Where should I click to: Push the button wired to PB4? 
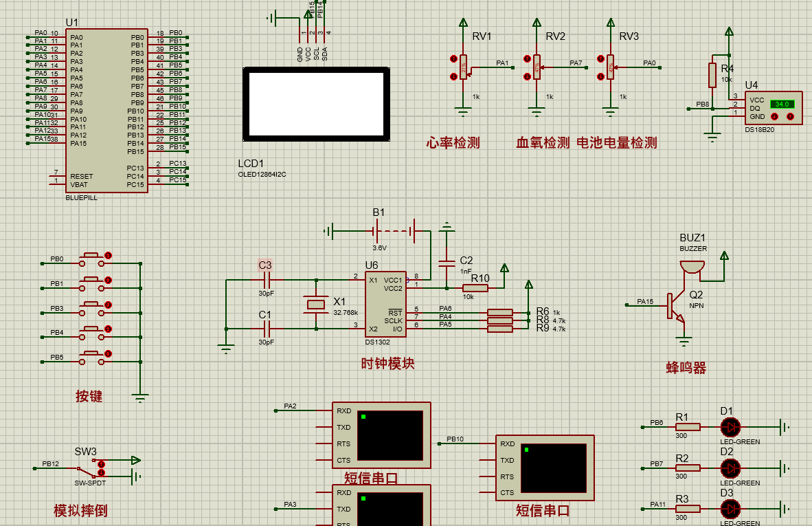pos(91,333)
